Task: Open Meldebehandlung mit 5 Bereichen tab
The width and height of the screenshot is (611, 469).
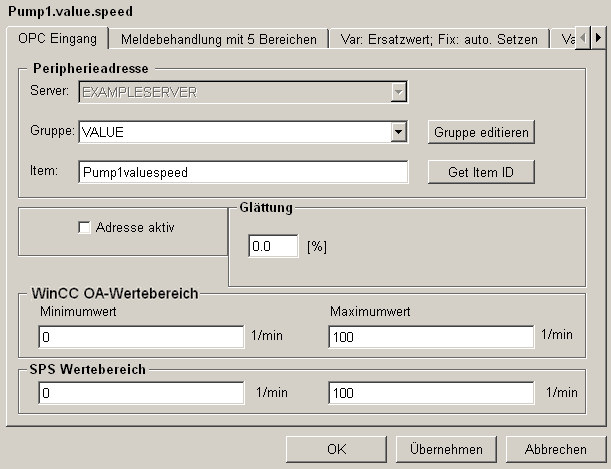Action: (219, 39)
